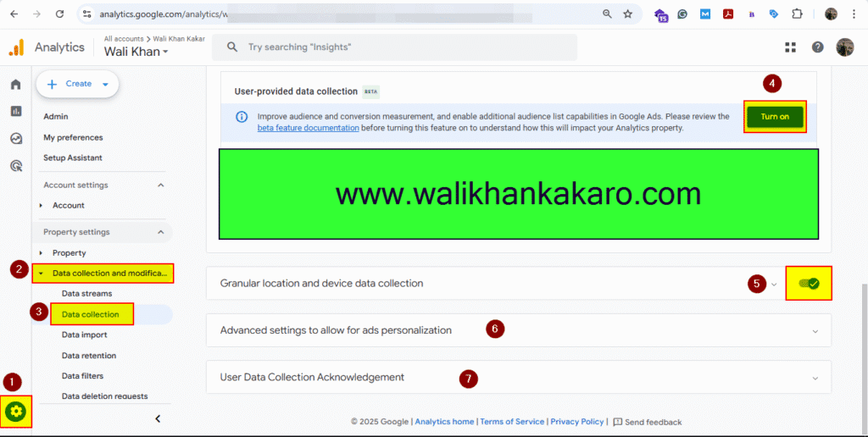This screenshot has height=437, width=868.
Task: Select Data streams
Action: 87,293
